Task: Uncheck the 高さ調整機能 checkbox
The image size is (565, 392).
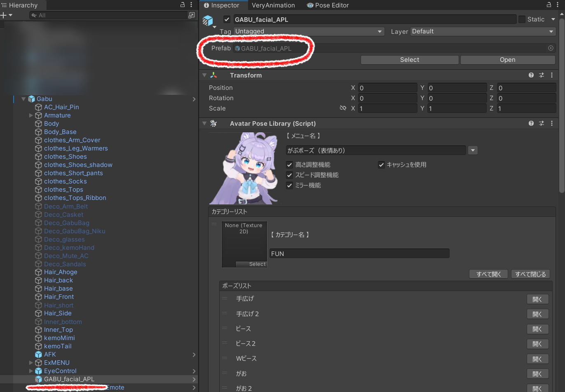Action: click(290, 165)
